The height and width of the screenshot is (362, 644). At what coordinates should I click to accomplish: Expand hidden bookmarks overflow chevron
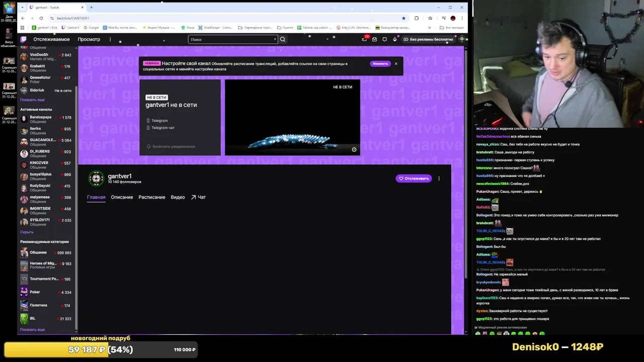tap(429, 28)
